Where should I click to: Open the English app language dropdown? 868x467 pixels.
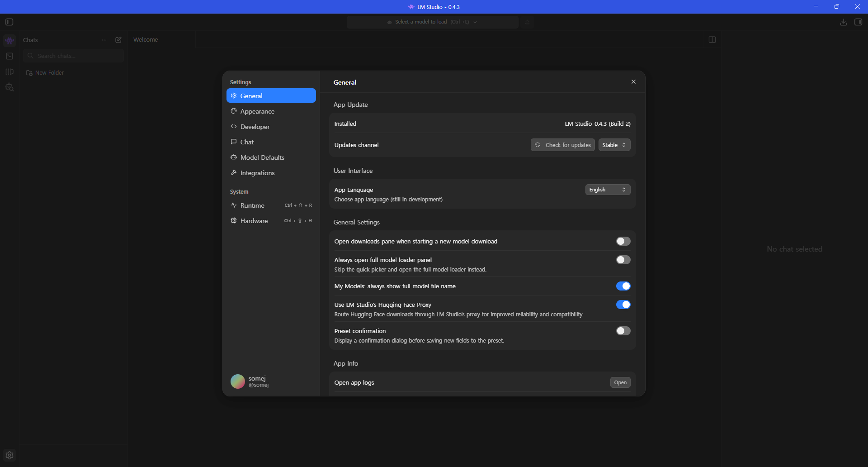[x=608, y=190]
